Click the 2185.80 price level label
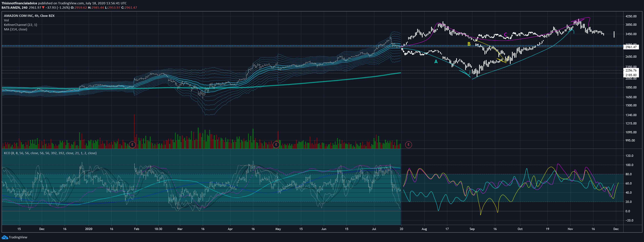The height and width of the screenshot is (242, 644). 631,75
